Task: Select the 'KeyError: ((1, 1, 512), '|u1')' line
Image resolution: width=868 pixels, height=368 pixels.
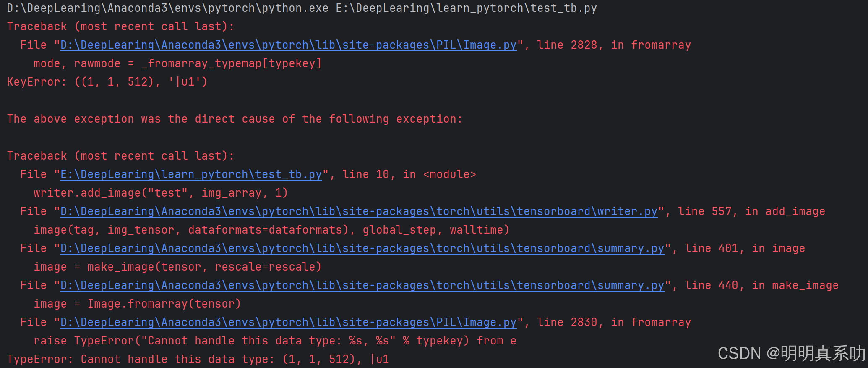Action: point(107,82)
